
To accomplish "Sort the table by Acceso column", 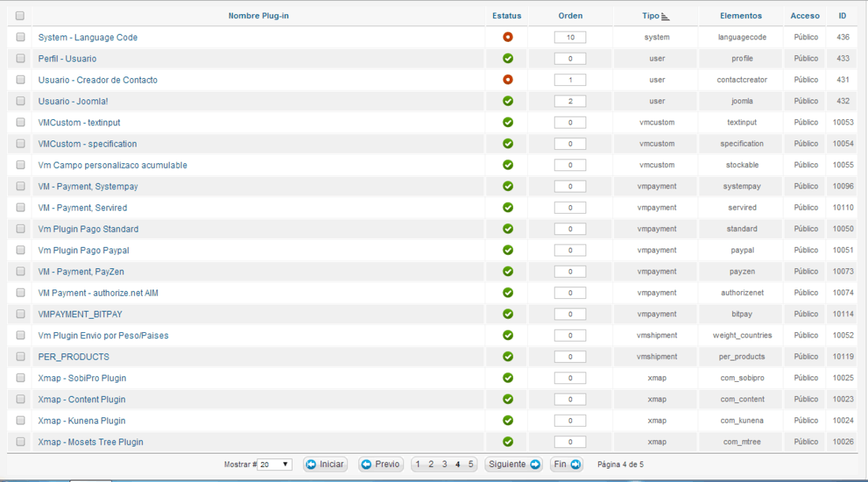I will (x=805, y=16).
